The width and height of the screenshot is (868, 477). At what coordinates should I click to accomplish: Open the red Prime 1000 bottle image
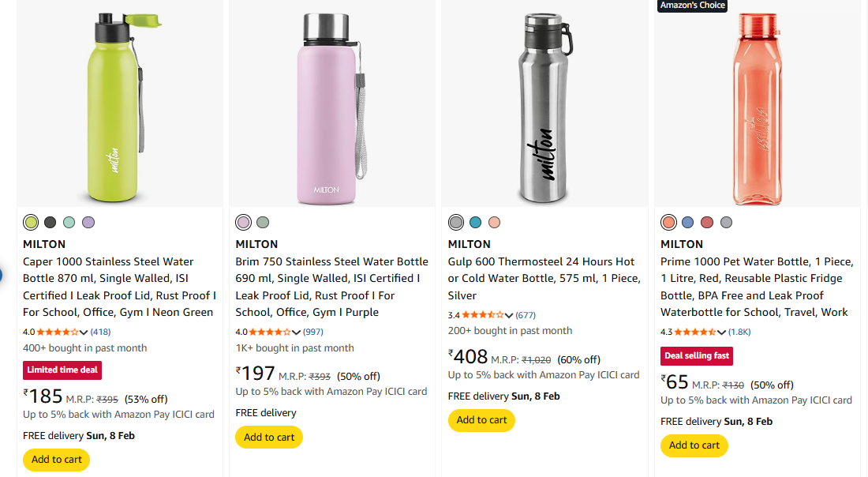point(756,107)
